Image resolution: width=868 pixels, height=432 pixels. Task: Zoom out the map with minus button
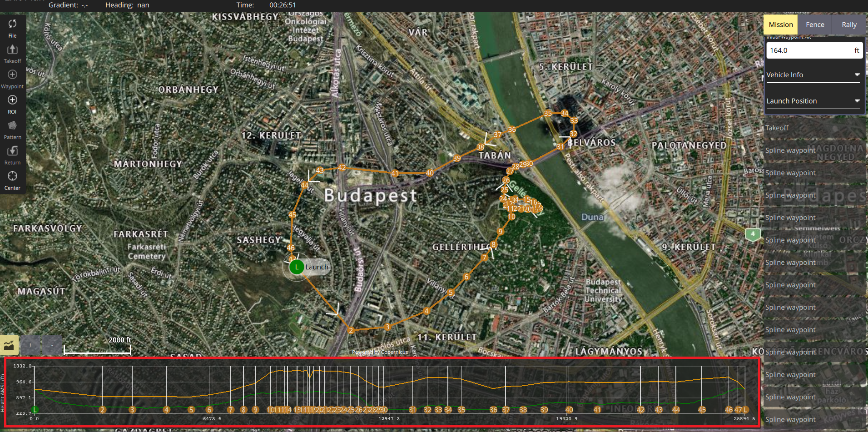[52, 345]
